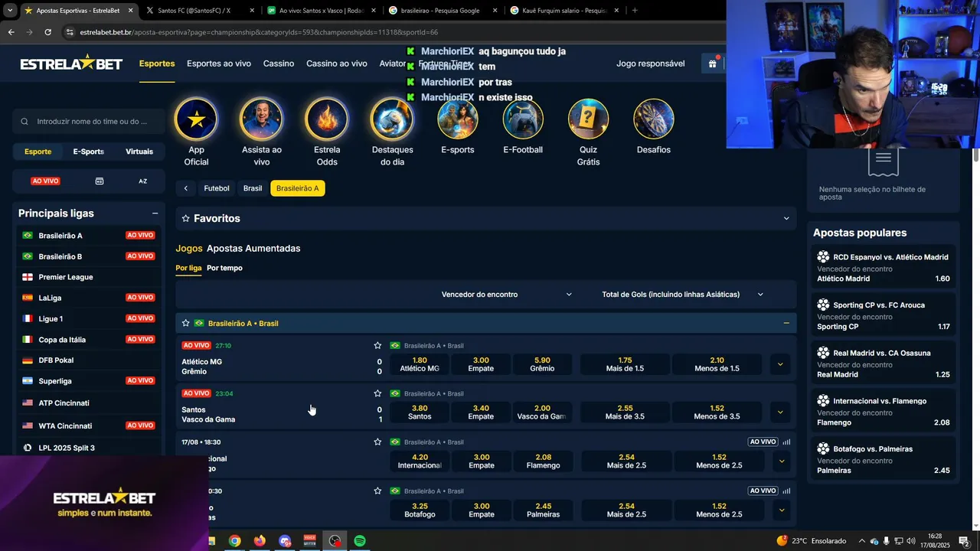Viewport: 980px width, 551px height.
Task: Favorite the Botafogo vs Palmeiras match
Action: 377,491
